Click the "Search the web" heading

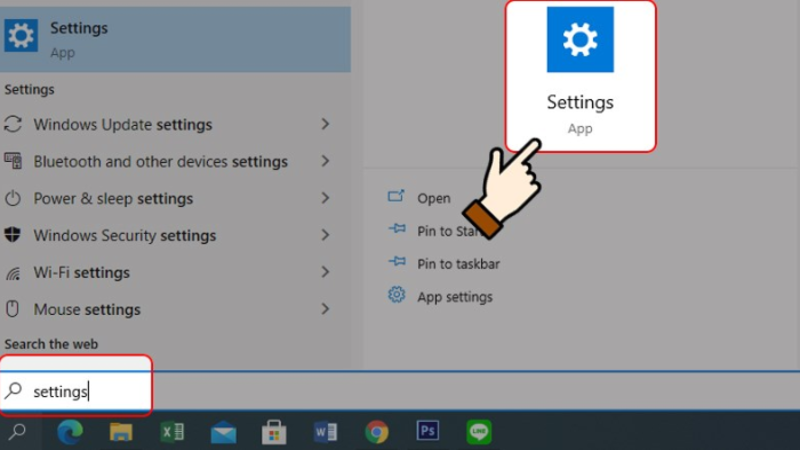pyautogui.click(x=51, y=344)
